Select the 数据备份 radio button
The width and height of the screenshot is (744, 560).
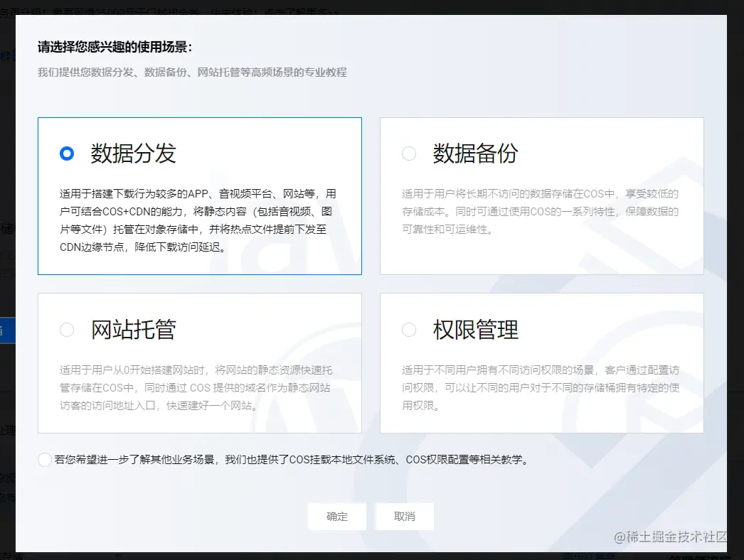coord(409,154)
